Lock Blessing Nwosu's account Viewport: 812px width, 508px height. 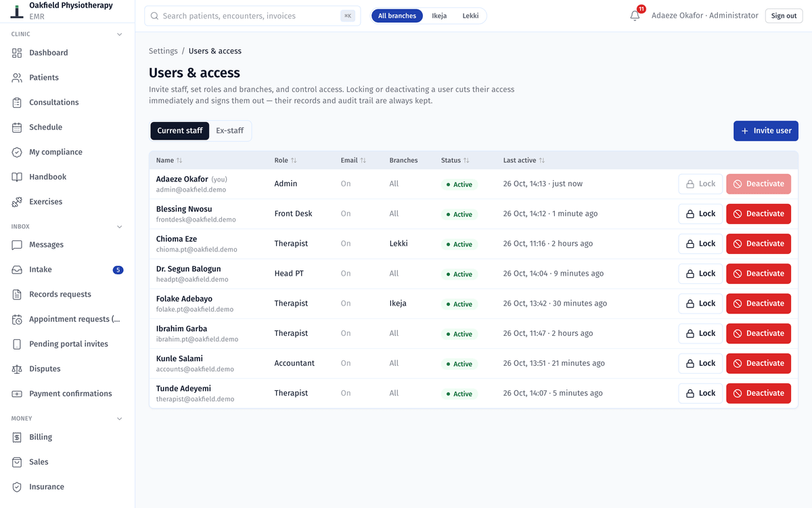[701, 214]
